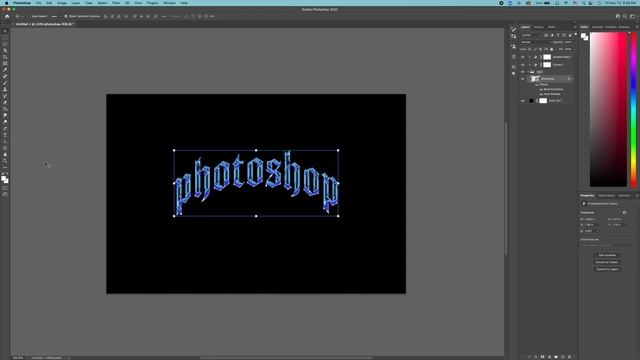Click the Home icon in the options bar
Viewport: 640px width, 360px height.
pos(7,16)
